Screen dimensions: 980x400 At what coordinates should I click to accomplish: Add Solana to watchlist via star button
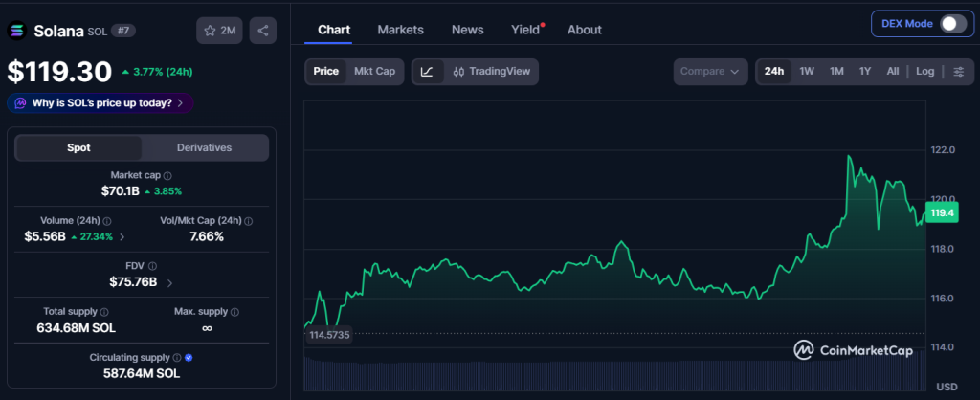tap(219, 31)
